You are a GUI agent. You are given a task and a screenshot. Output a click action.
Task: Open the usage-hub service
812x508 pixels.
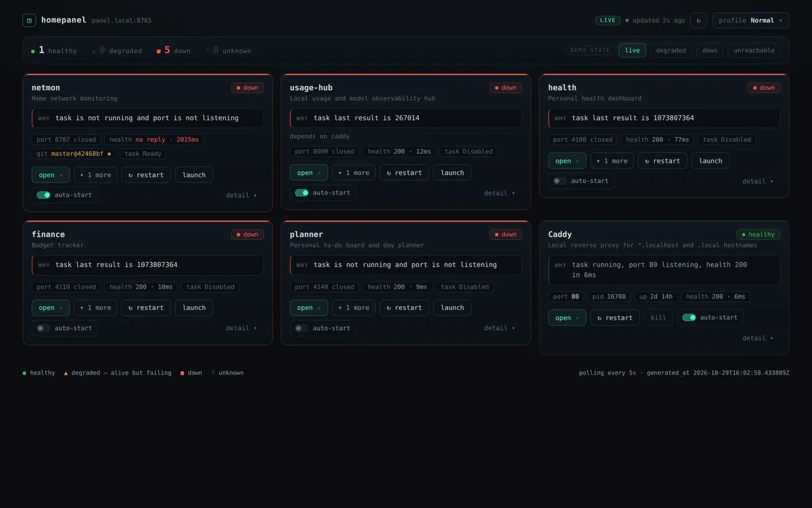pyautogui.click(x=309, y=173)
